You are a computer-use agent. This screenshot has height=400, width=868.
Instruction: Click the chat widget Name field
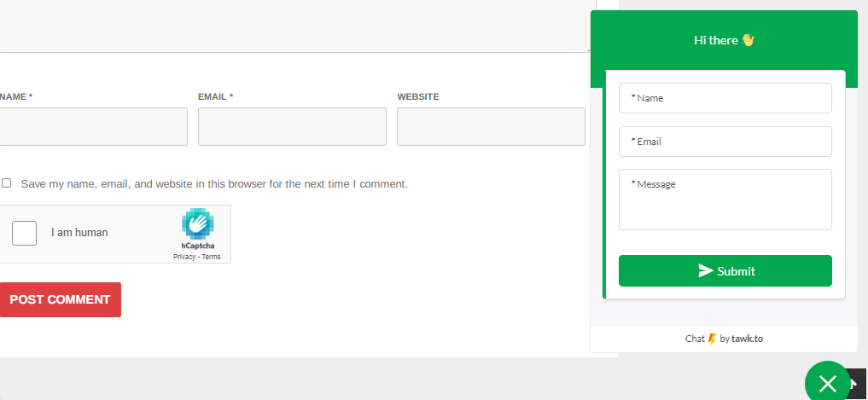click(725, 98)
